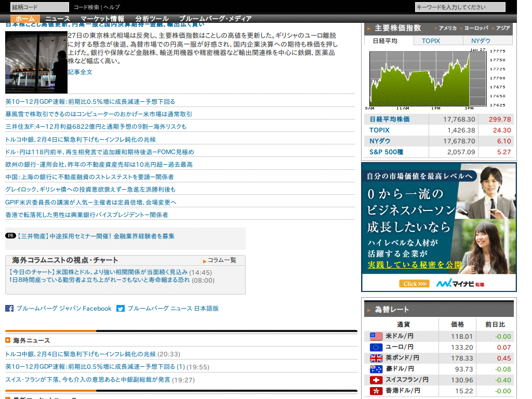Open the スイスフラン/円 currency pair

pos(407,380)
